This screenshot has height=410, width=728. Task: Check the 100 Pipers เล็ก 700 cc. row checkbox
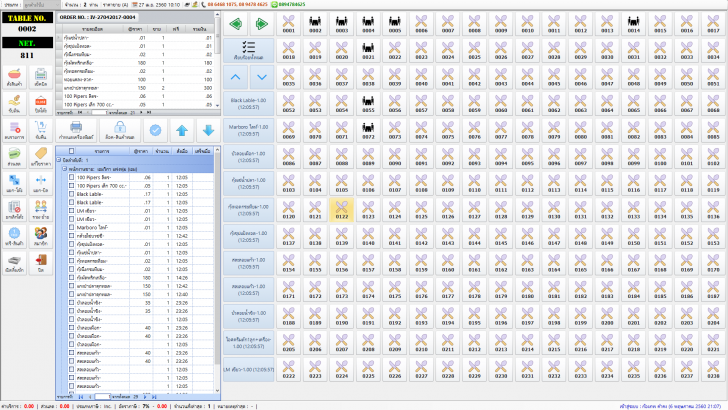pyautogui.click(x=72, y=186)
